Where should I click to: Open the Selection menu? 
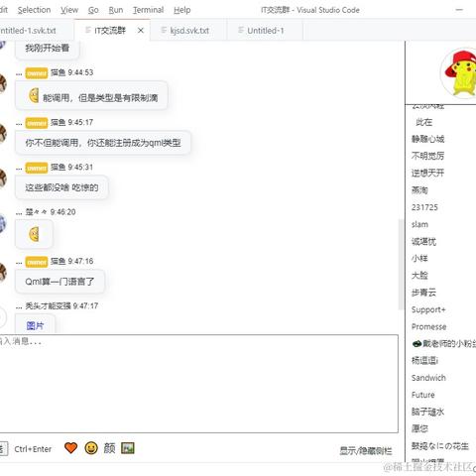coord(34,10)
